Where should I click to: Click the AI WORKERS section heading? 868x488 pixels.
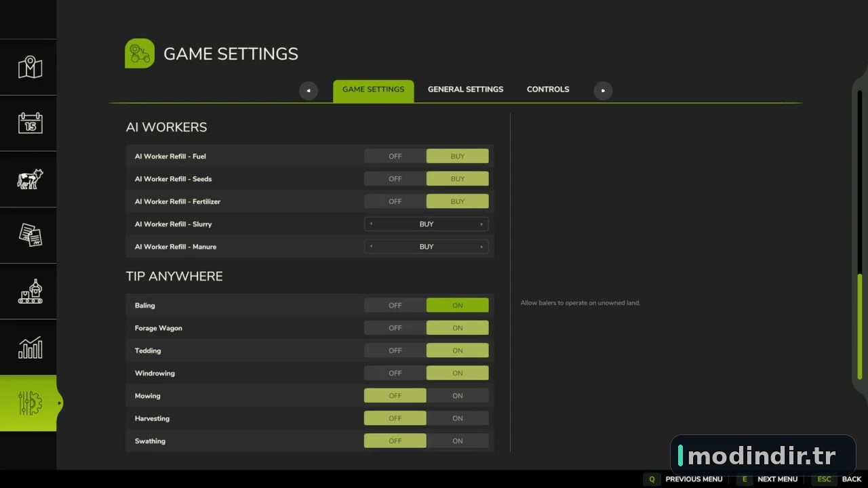pos(166,127)
